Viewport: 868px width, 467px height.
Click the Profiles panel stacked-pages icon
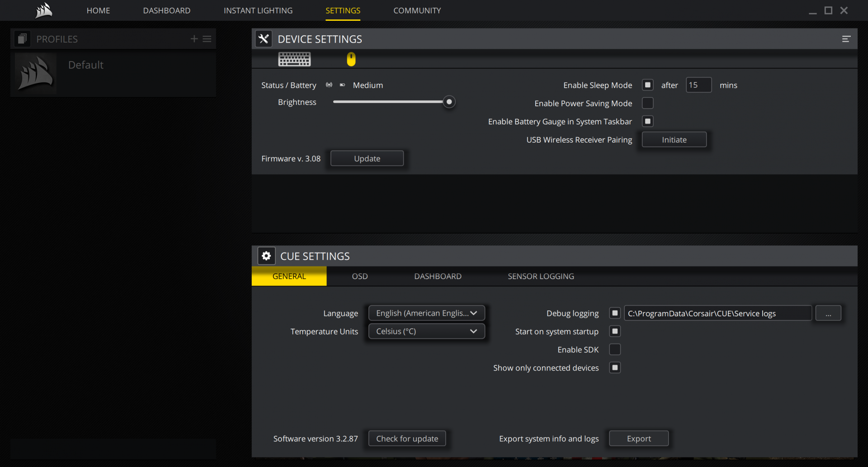click(x=22, y=39)
